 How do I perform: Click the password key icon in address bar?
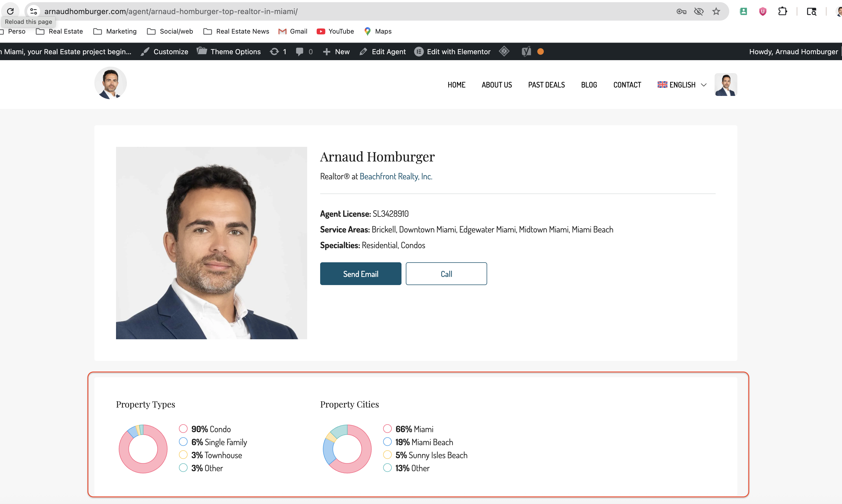[681, 11]
